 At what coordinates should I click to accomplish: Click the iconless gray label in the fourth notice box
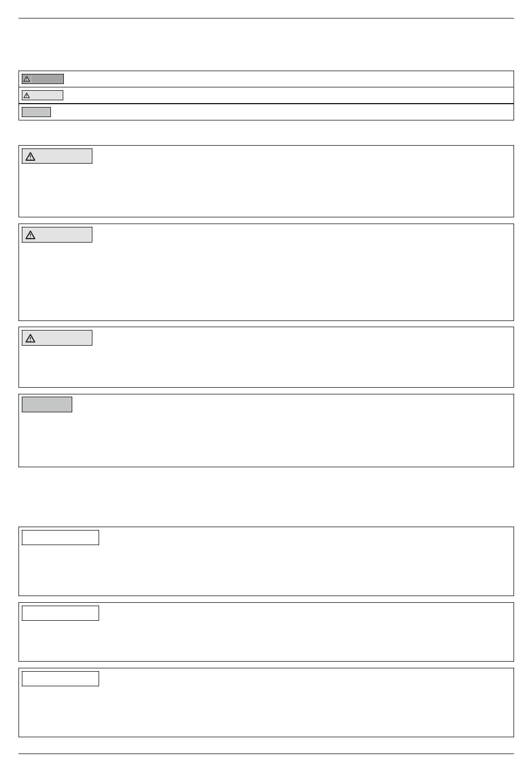(47, 404)
